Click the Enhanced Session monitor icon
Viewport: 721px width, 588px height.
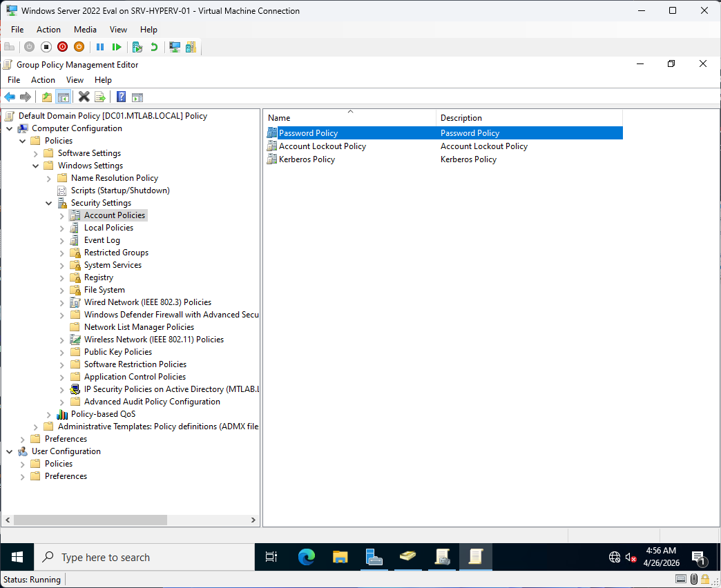(x=175, y=47)
